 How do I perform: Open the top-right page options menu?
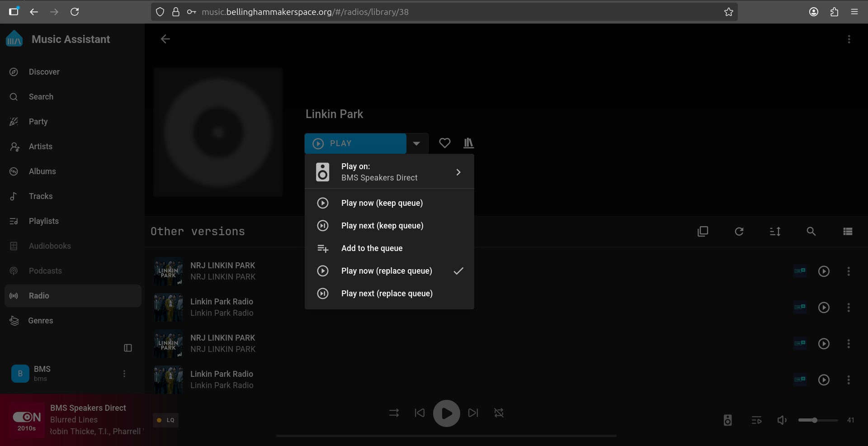[x=849, y=39]
